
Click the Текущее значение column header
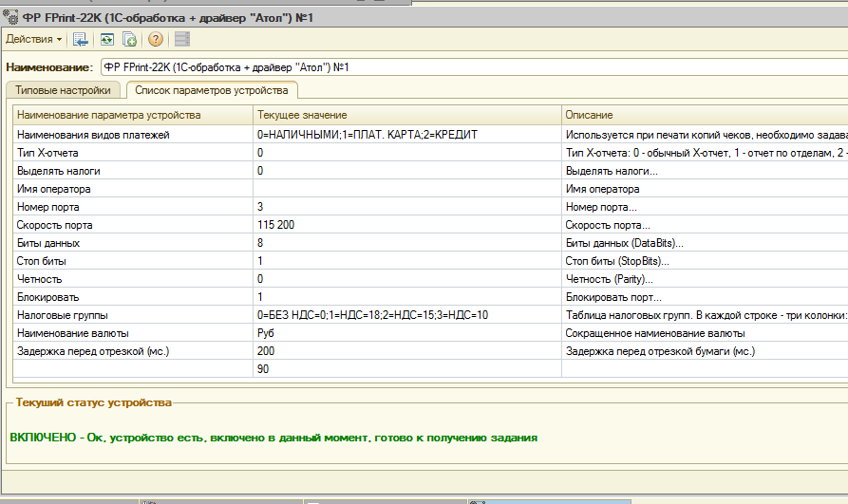point(407,115)
